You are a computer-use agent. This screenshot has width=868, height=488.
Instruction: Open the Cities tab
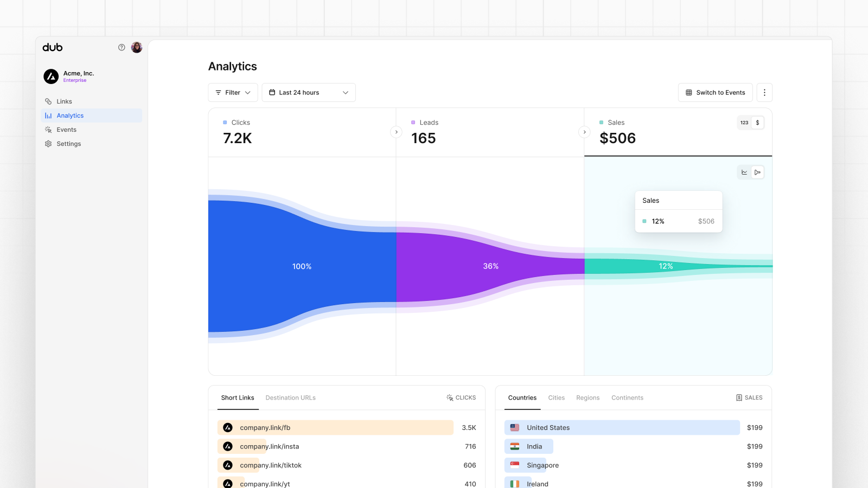coord(556,397)
